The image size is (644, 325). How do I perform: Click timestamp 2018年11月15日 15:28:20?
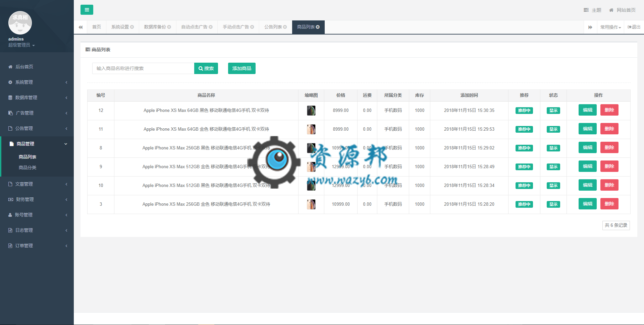[x=469, y=204]
